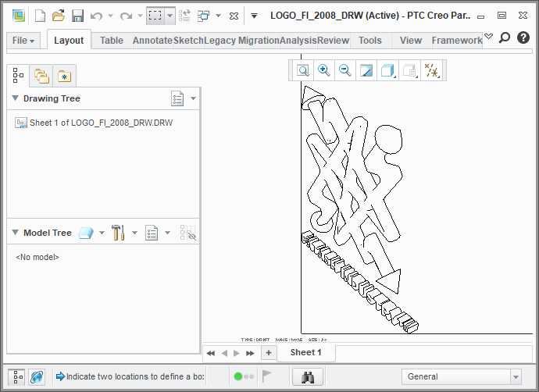Open the Legacy Migration tab
This screenshot has width=539, height=392.
click(x=241, y=41)
